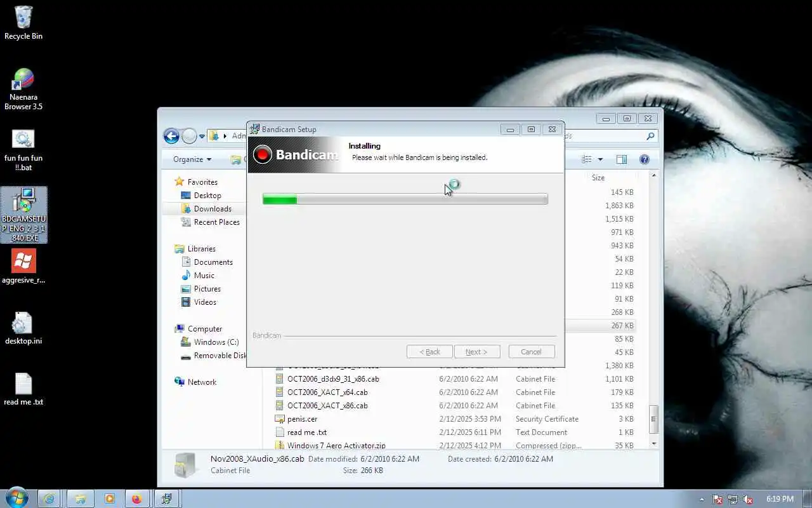This screenshot has width=812, height=508.
Task: Open the Videos library
Action: tap(199, 302)
